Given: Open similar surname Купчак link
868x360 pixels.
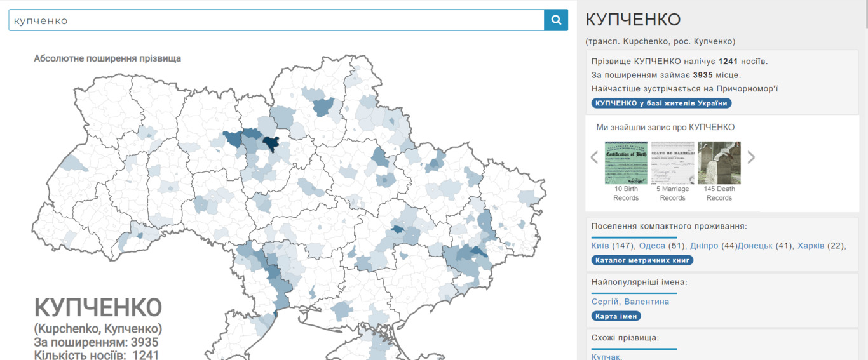Looking at the screenshot, I should [605, 357].
